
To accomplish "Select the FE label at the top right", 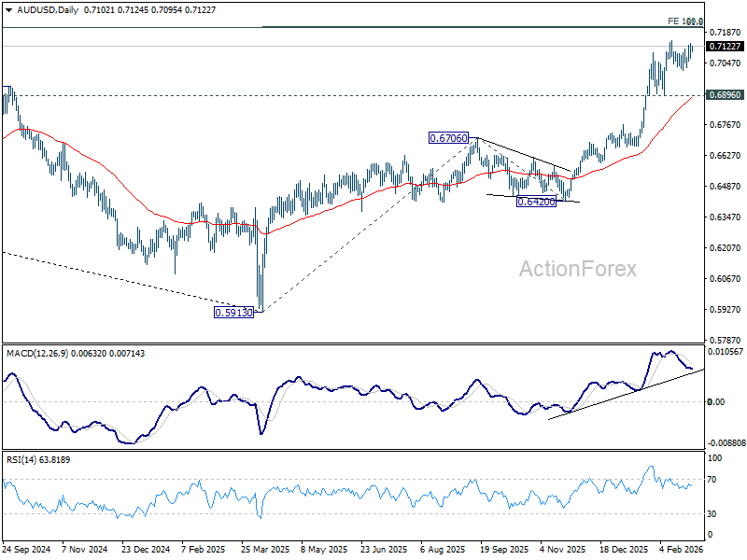I will click(x=685, y=21).
